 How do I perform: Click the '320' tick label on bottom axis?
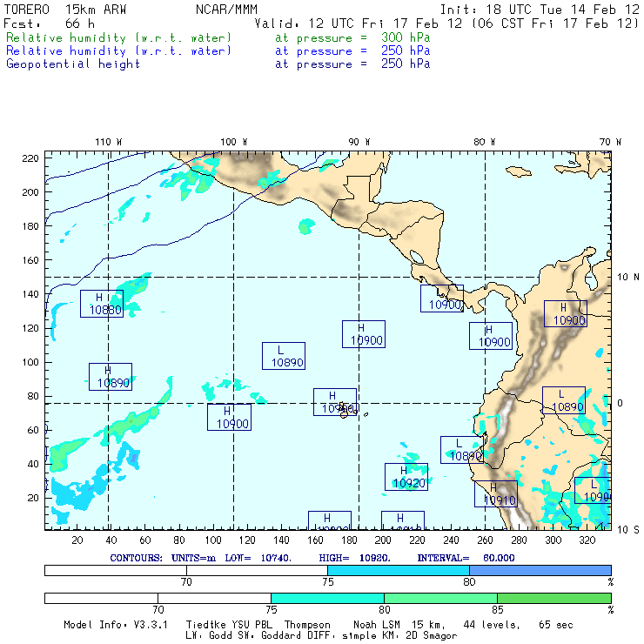pos(587,540)
